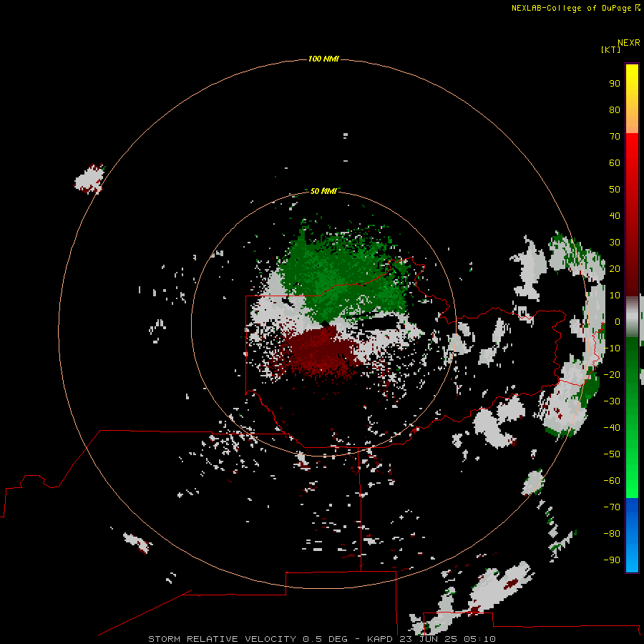The image size is (644, 644).
Task: Click the NEXLAB-College of DuPage title text
Action: tap(571, 8)
